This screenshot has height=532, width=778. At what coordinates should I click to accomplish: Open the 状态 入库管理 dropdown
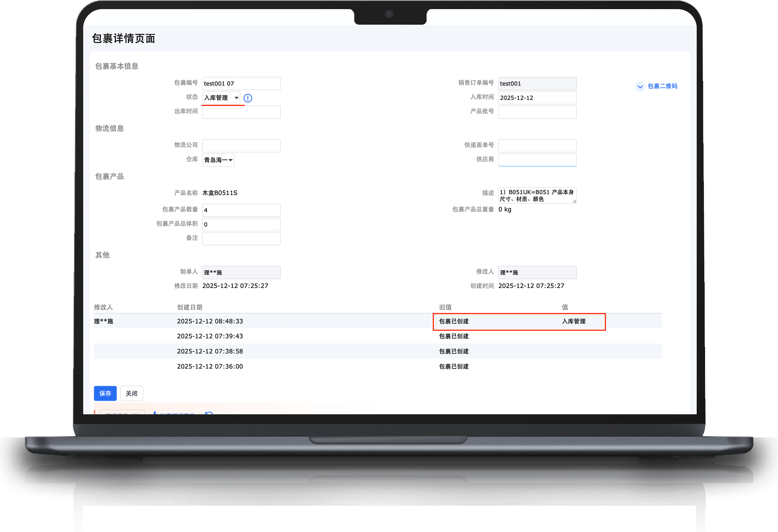[221, 98]
